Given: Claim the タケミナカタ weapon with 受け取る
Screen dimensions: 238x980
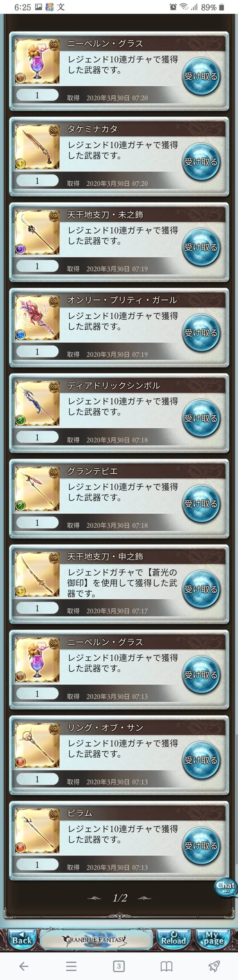Looking at the screenshot, I should 201,161.
